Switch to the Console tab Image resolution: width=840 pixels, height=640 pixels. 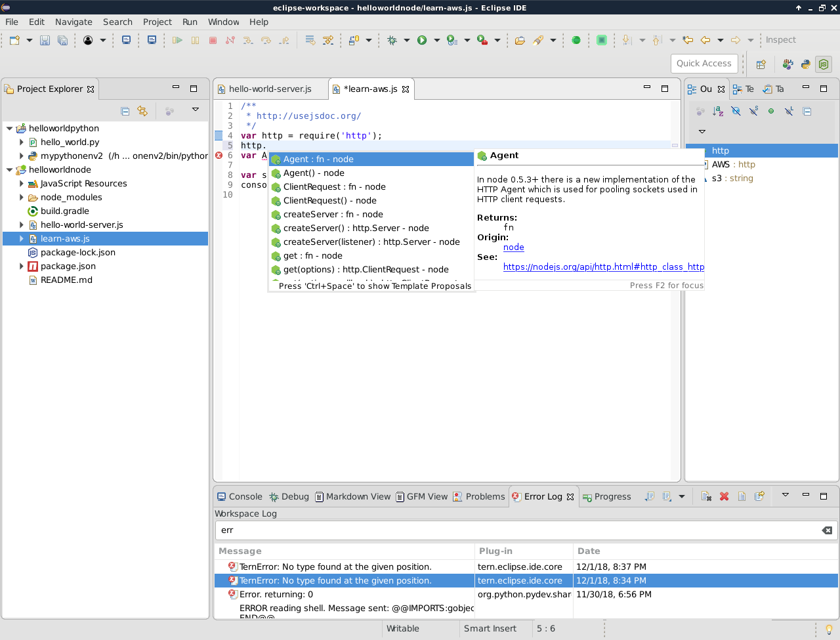click(240, 497)
